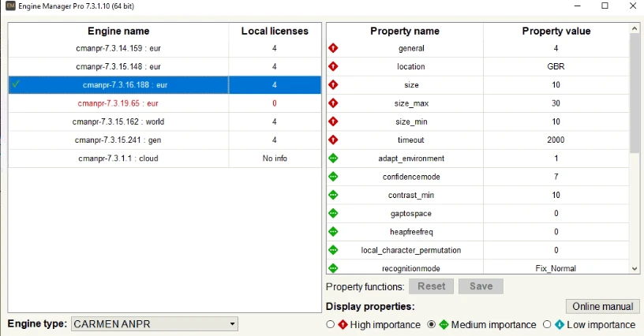Click the property value of size_max
Screen dimensions: 644x336
click(556, 103)
